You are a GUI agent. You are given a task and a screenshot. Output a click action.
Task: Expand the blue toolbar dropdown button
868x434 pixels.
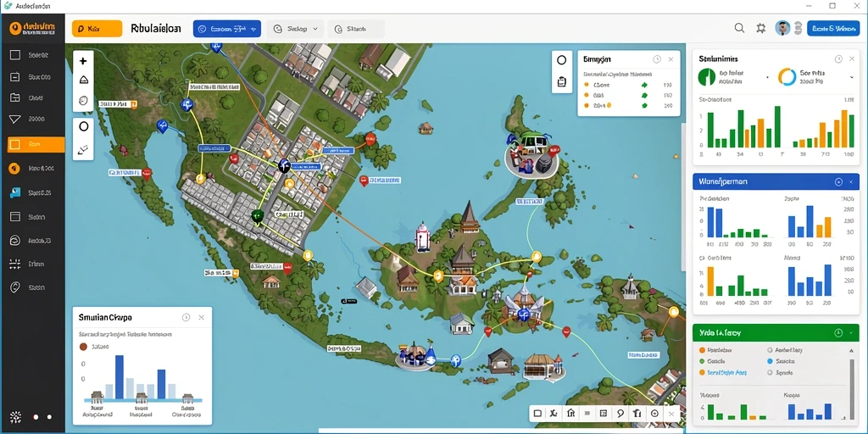coord(227,29)
